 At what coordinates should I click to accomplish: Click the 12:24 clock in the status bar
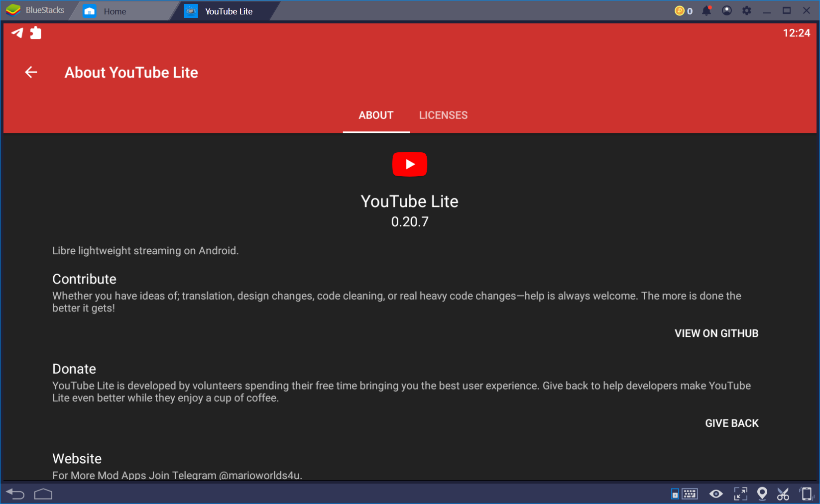pos(797,33)
